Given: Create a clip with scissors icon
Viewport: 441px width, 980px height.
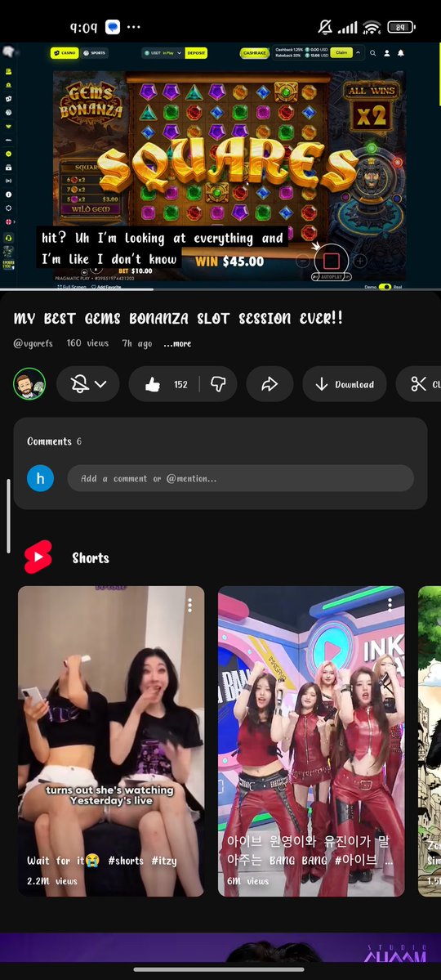Looking at the screenshot, I should click(x=419, y=384).
